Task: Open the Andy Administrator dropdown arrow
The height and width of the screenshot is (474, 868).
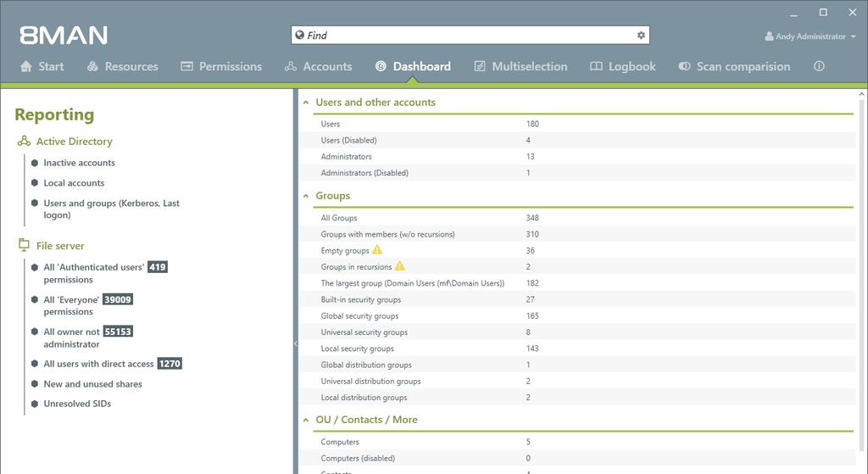Action: [853, 36]
